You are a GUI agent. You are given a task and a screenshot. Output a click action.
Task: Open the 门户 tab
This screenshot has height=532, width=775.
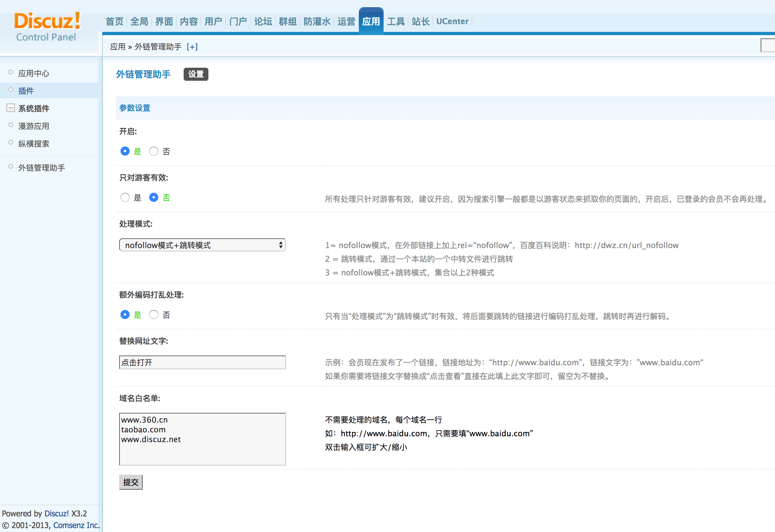(x=238, y=22)
